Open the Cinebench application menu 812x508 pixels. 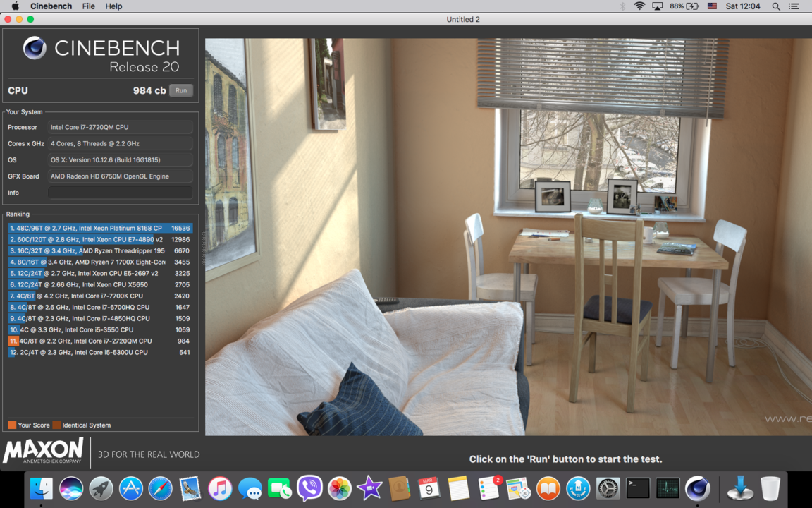[51, 6]
